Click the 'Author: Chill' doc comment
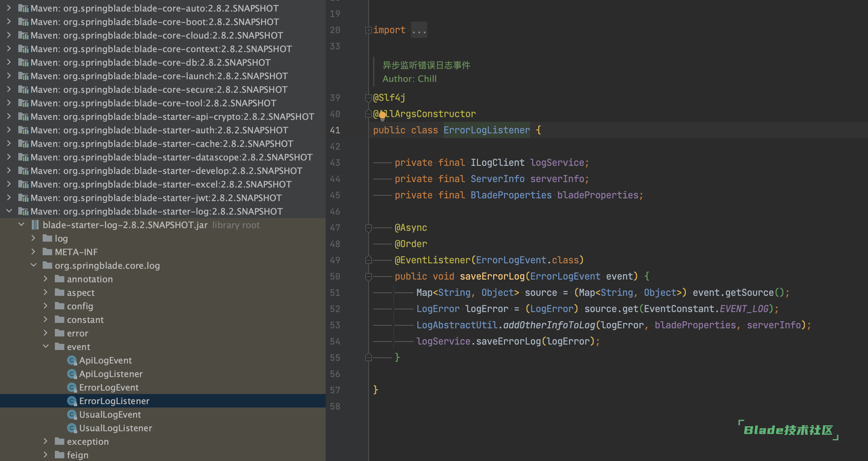The width and height of the screenshot is (868, 461). click(409, 79)
